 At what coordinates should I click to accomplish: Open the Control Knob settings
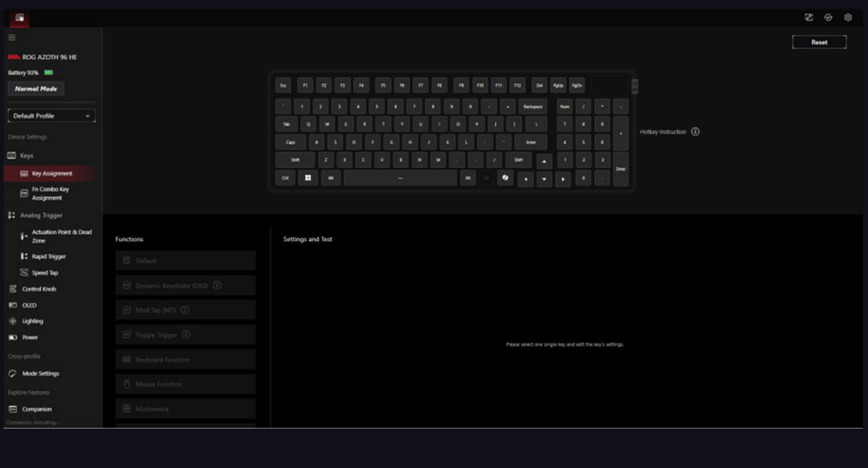pyautogui.click(x=39, y=289)
